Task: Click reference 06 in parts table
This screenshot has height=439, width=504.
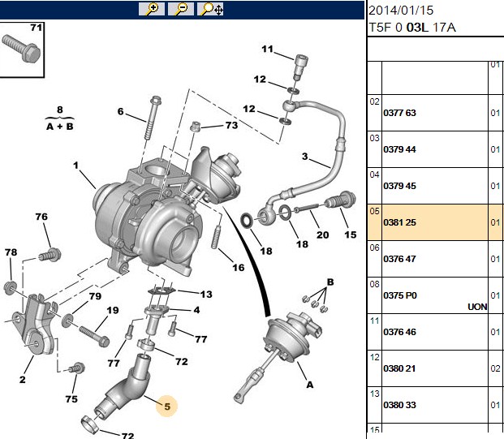Action: pyautogui.click(x=374, y=247)
